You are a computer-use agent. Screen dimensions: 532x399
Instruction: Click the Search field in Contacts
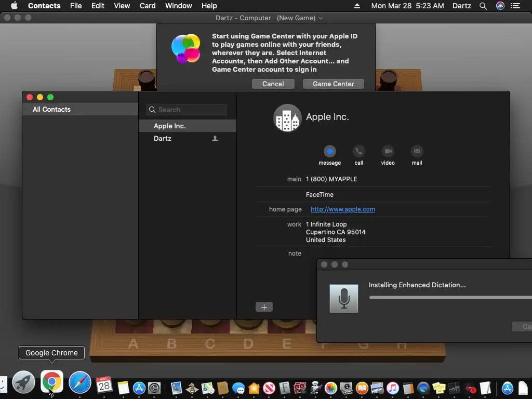(x=187, y=110)
